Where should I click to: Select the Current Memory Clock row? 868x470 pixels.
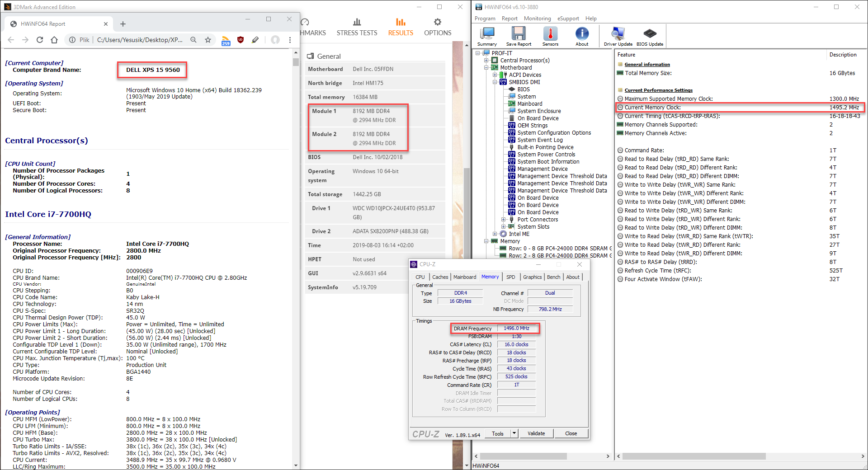coord(740,108)
